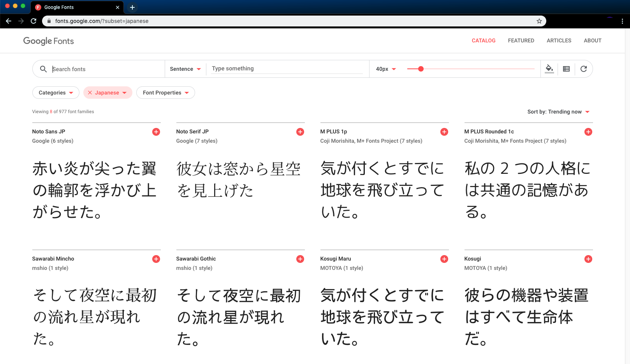This screenshot has height=364, width=630.
Task: Click the Sawarabi Gothic preview text
Action: [x=238, y=317]
